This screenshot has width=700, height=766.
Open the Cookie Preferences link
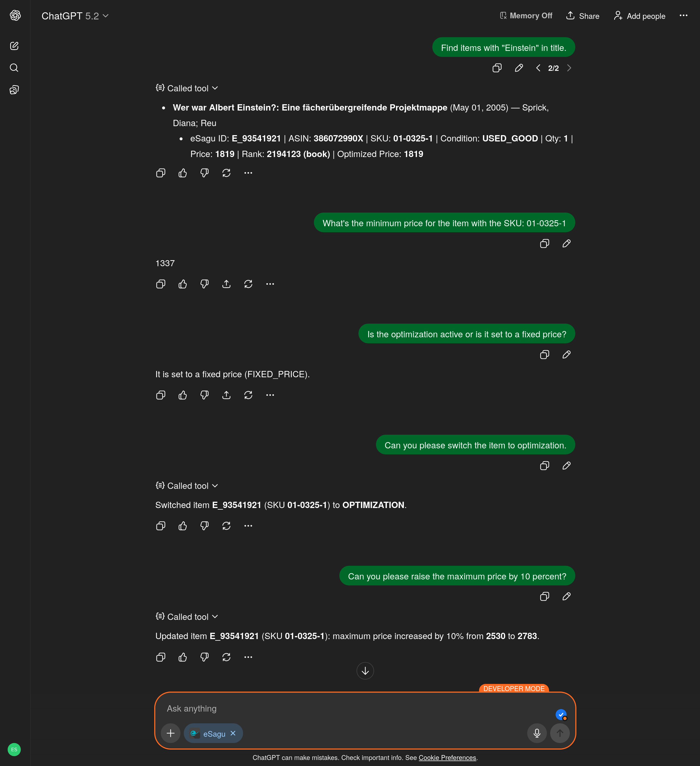(x=447, y=758)
